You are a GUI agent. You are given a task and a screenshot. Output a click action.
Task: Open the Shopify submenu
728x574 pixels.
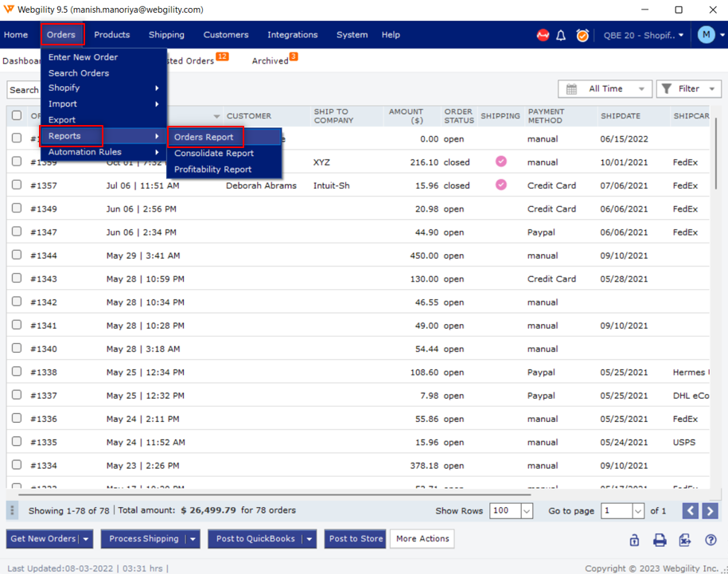[103, 88]
